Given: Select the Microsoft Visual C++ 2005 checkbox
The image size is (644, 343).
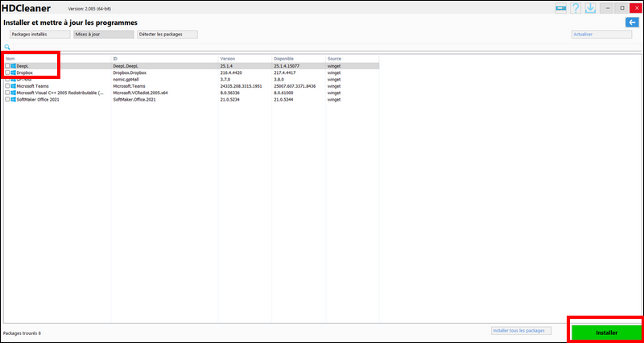Looking at the screenshot, I should (7, 93).
